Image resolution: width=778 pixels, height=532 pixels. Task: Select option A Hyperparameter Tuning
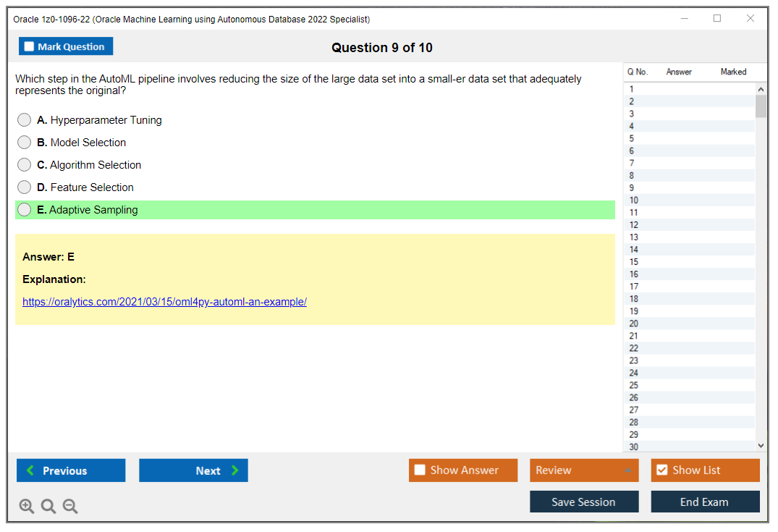24,119
